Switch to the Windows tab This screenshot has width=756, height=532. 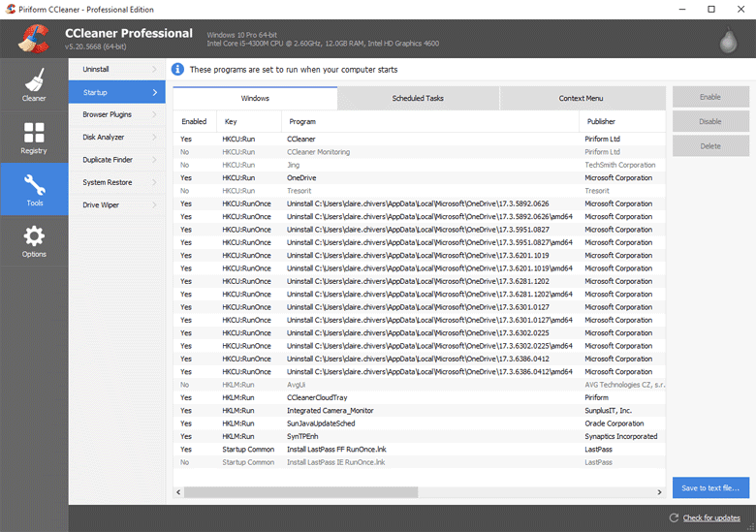tap(255, 98)
